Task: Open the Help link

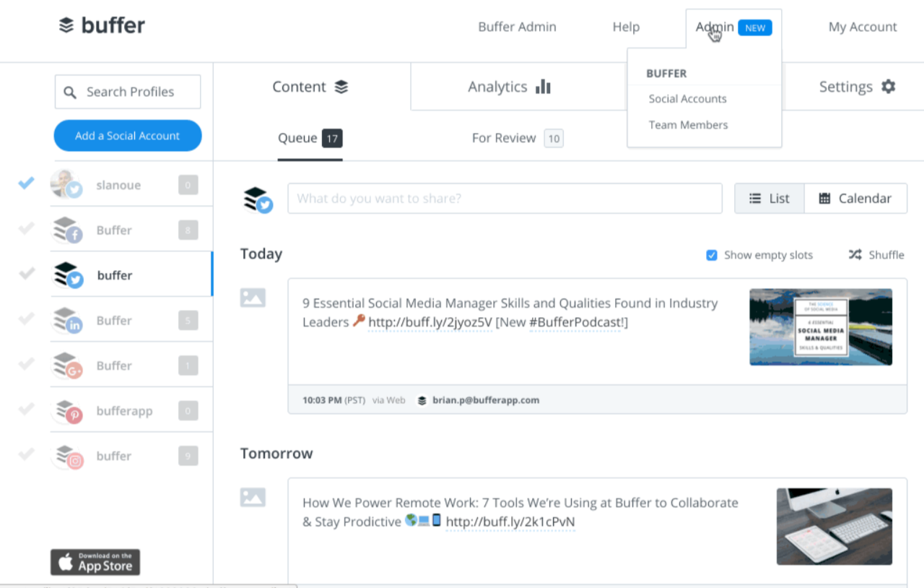Action: tap(626, 27)
